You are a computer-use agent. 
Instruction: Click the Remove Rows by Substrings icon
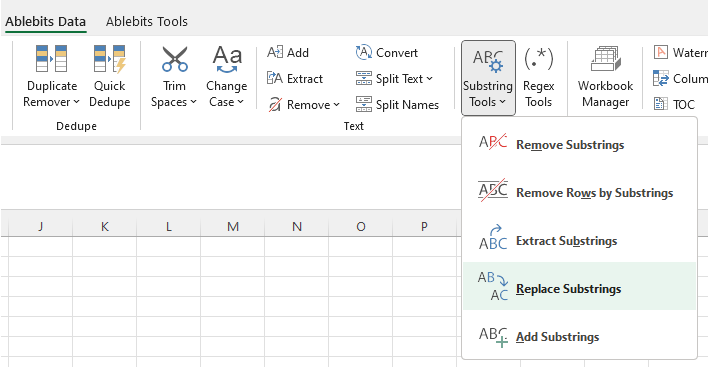tap(493, 190)
